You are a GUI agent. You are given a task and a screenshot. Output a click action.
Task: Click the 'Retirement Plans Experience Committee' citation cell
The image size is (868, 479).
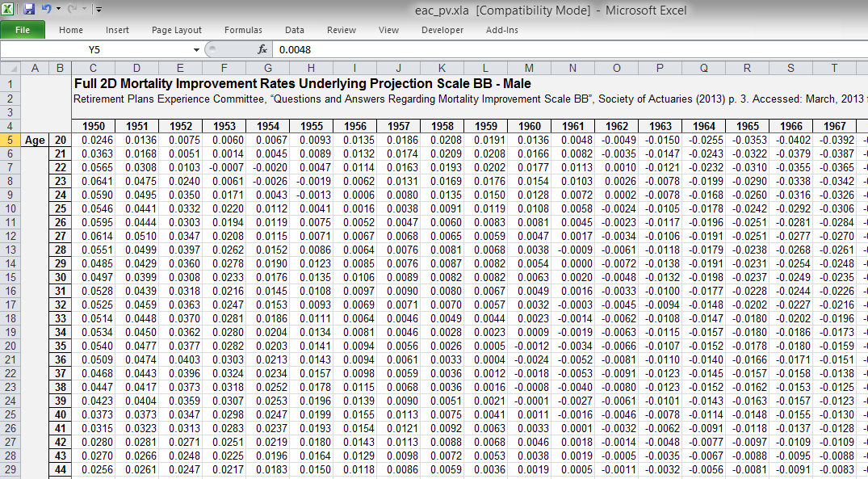(469, 99)
